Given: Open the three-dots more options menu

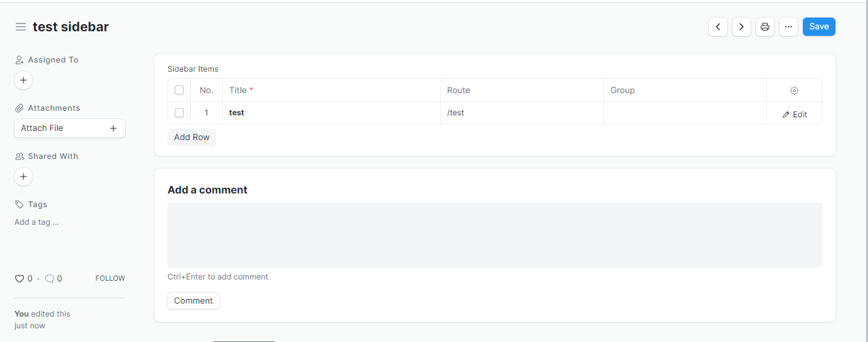Looking at the screenshot, I should click(788, 27).
